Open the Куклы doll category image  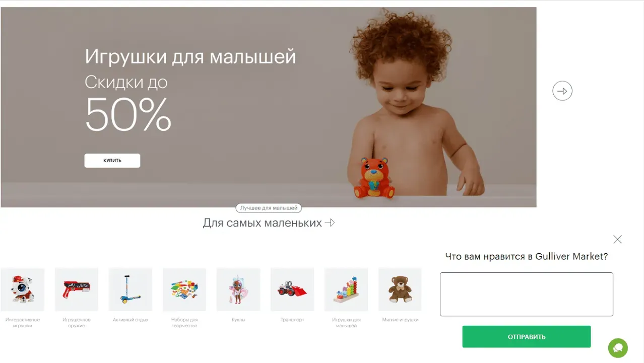238,289
